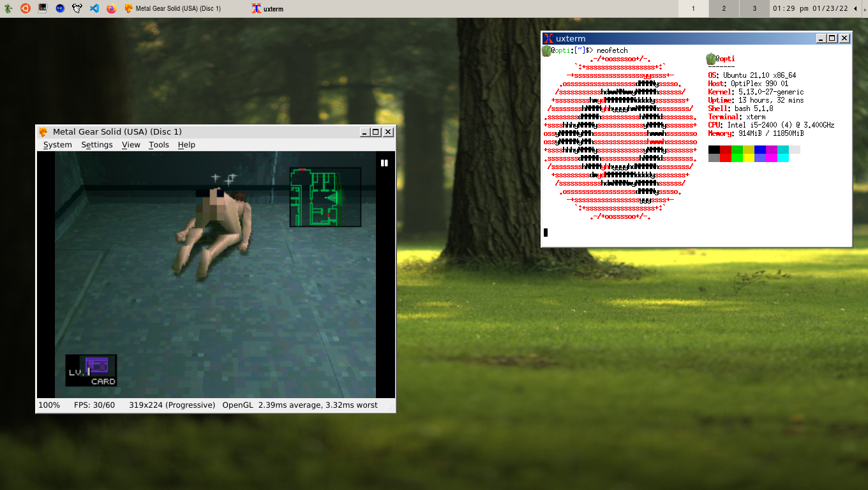Close the Metal Gear Solid window

tap(388, 132)
